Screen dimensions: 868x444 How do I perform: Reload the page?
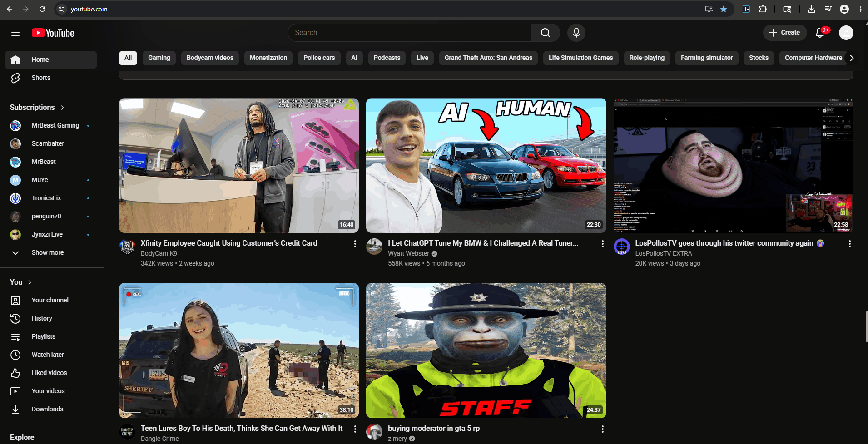(x=42, y=9)
